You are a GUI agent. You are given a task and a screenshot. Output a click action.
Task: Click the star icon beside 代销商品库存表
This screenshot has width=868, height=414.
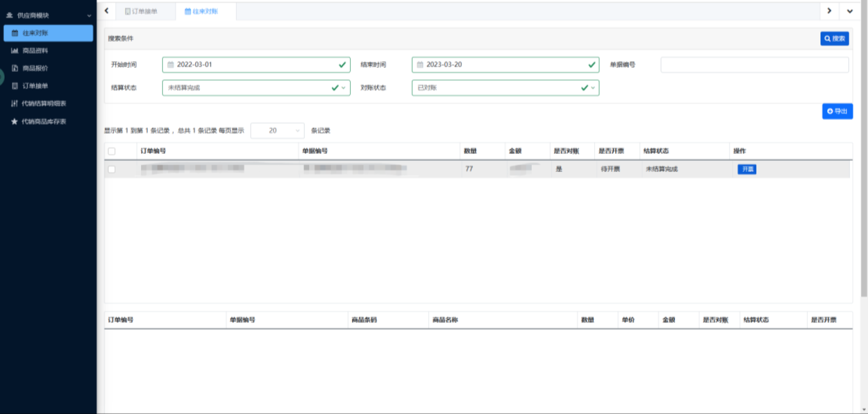pos(14,122)
